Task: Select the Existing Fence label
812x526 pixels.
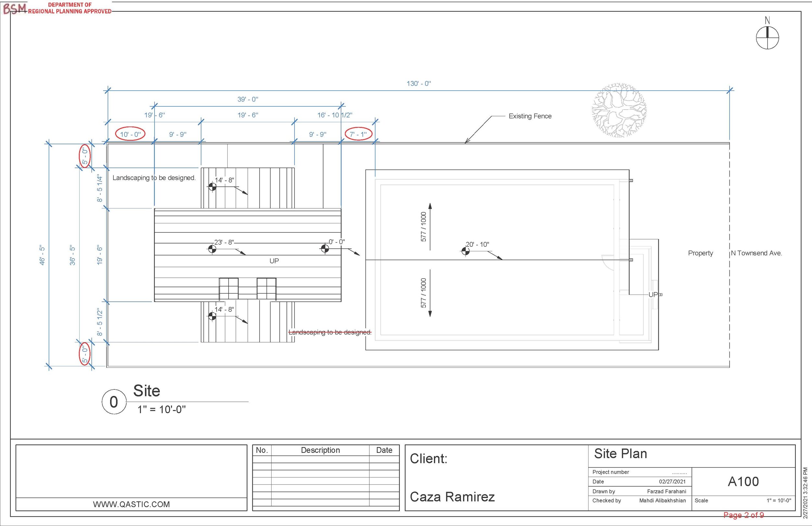Action: [530, 116]
